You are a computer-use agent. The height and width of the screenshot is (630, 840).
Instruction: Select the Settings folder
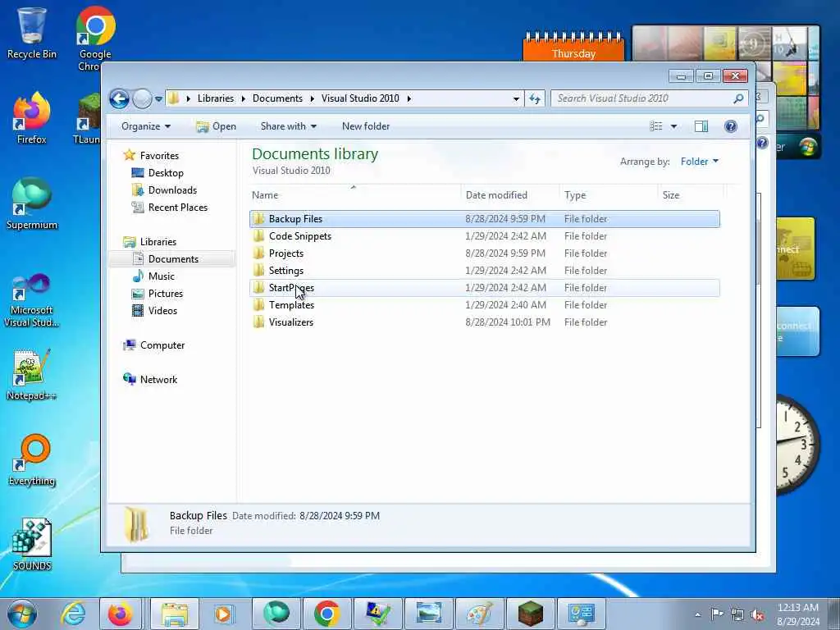click(x=484, y=270)
